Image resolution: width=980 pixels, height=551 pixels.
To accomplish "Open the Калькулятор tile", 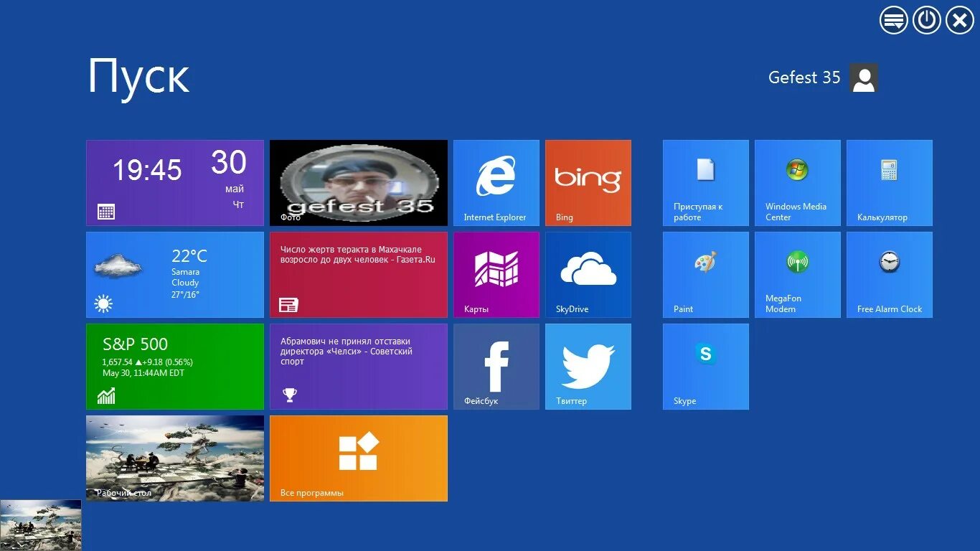I will 889,182.
